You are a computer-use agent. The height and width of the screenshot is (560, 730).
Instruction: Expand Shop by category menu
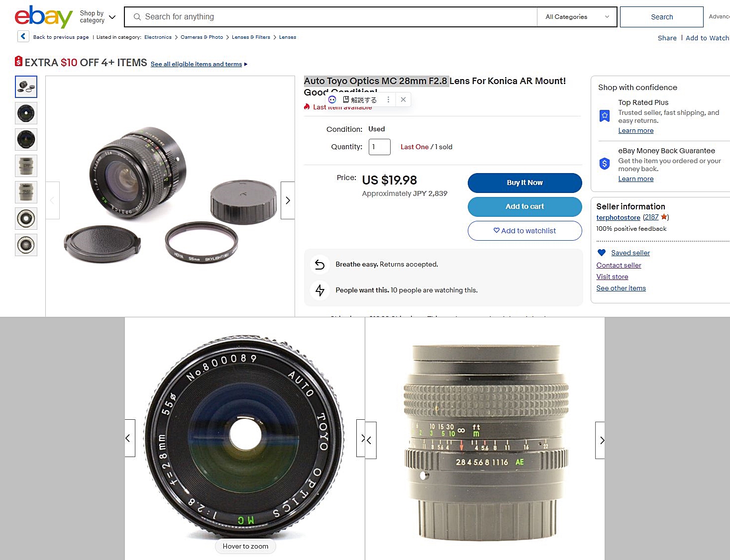pos(98,17)
